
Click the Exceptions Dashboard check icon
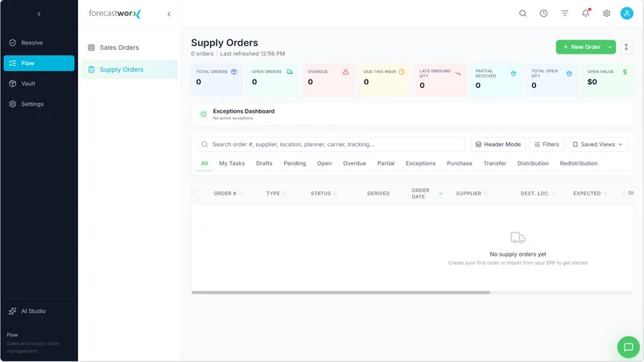tap(204, 114)
